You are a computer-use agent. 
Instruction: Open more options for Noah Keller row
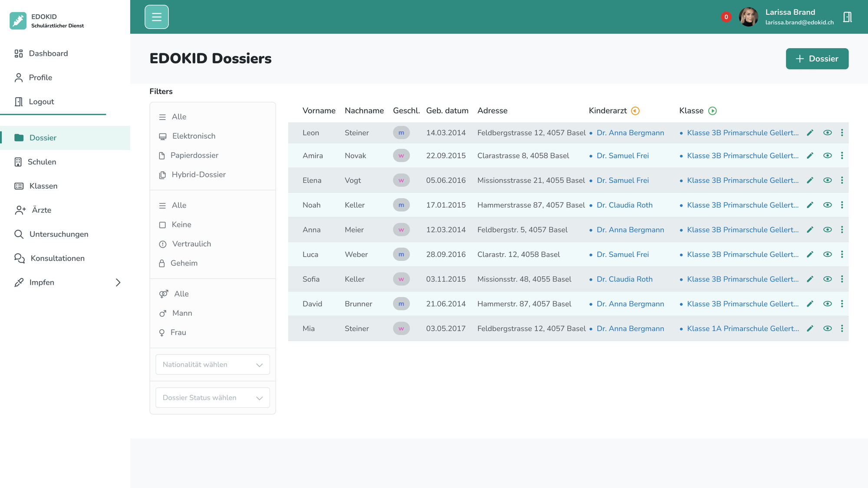[x=842, y=205]
